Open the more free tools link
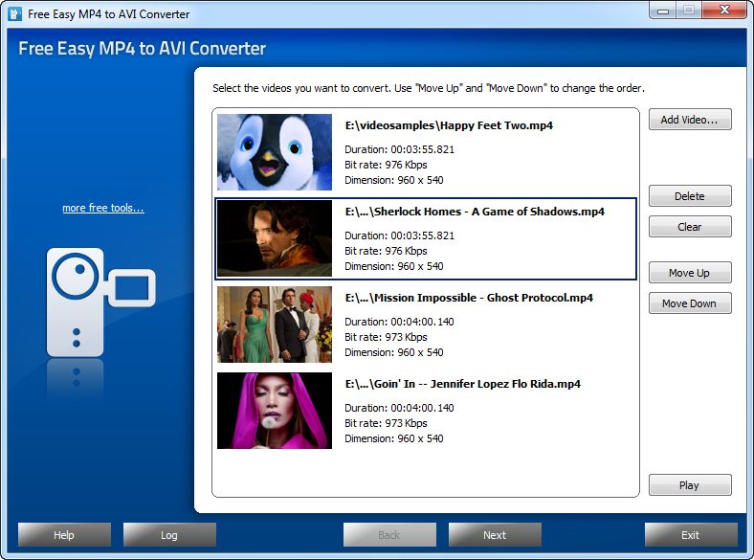This screenshot has width=754, height=560. click(103, 208)
